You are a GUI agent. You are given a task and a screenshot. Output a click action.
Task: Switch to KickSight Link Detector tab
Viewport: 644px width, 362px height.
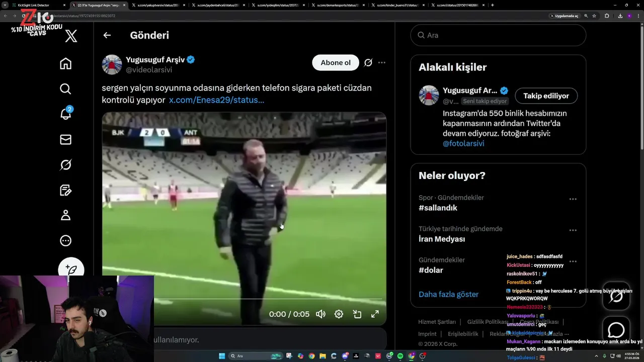(34, 5)
